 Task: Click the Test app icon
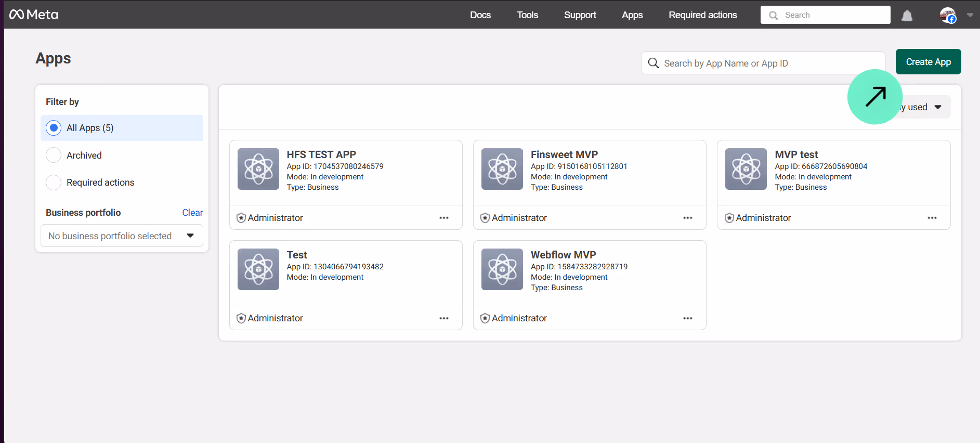click(258, 269)
